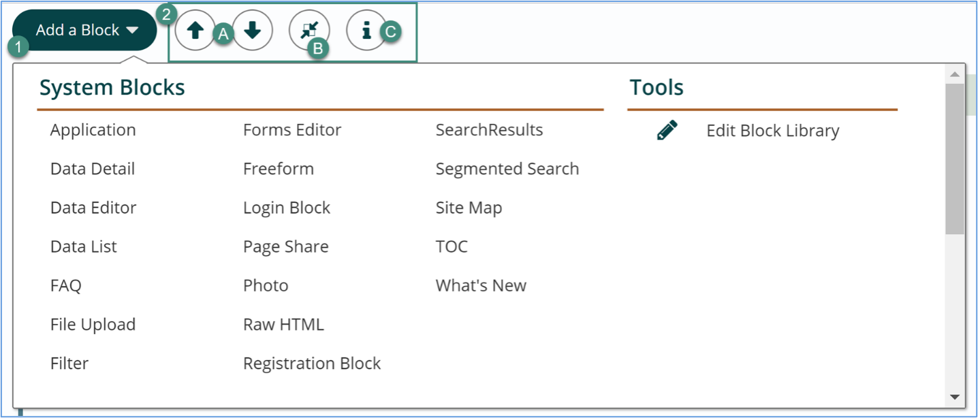Screen dimensions: 980x420
Task: Choose the What's New block type
Action: point(480,285)
